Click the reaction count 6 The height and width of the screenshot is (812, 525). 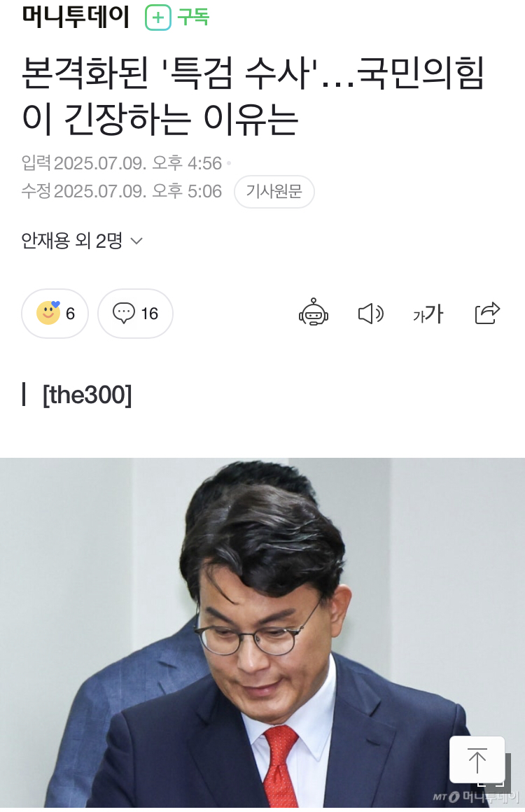(71, 314)
